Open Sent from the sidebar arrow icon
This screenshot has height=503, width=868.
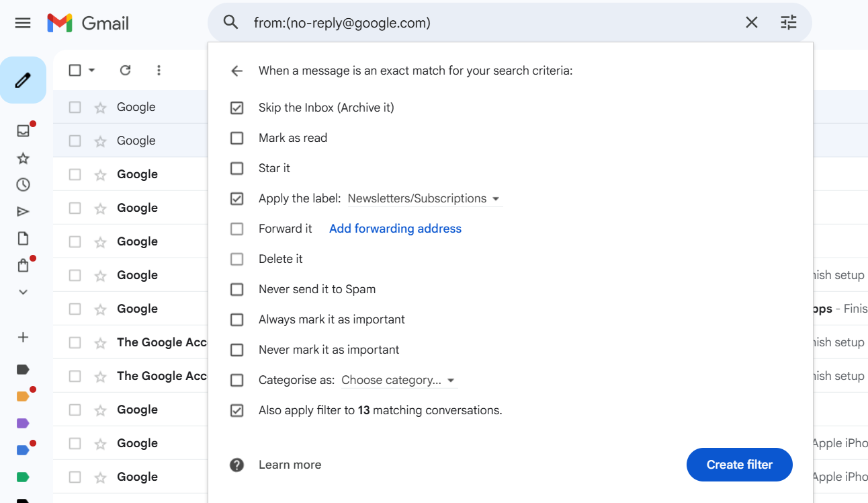click(x=24, y=212)
